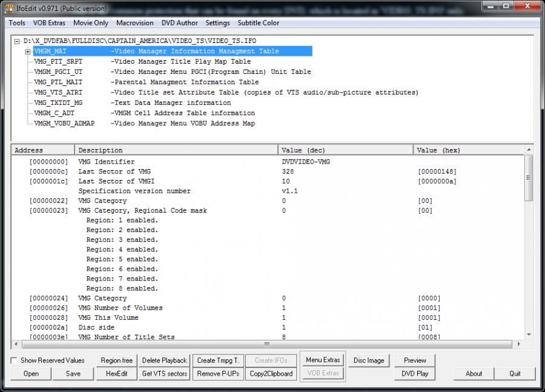Maximize the IfoEdit window
Screen dimensions: 545x392
click(506, 6)
